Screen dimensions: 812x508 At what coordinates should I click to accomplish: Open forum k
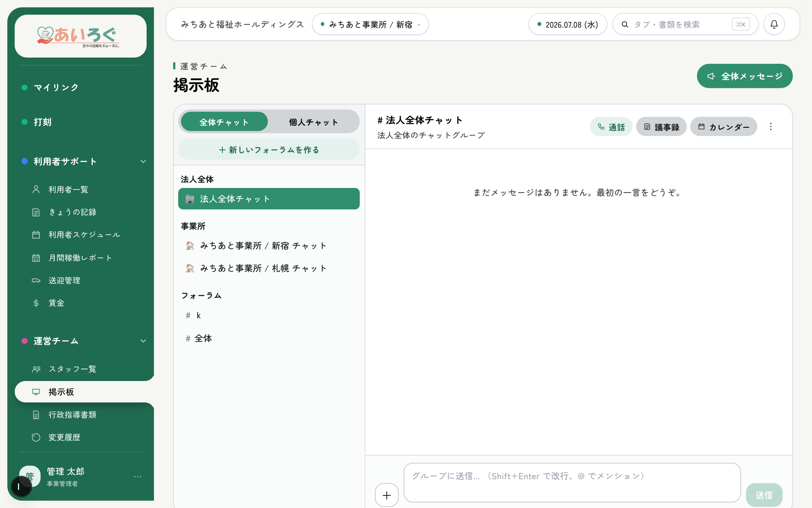[269, 315]
